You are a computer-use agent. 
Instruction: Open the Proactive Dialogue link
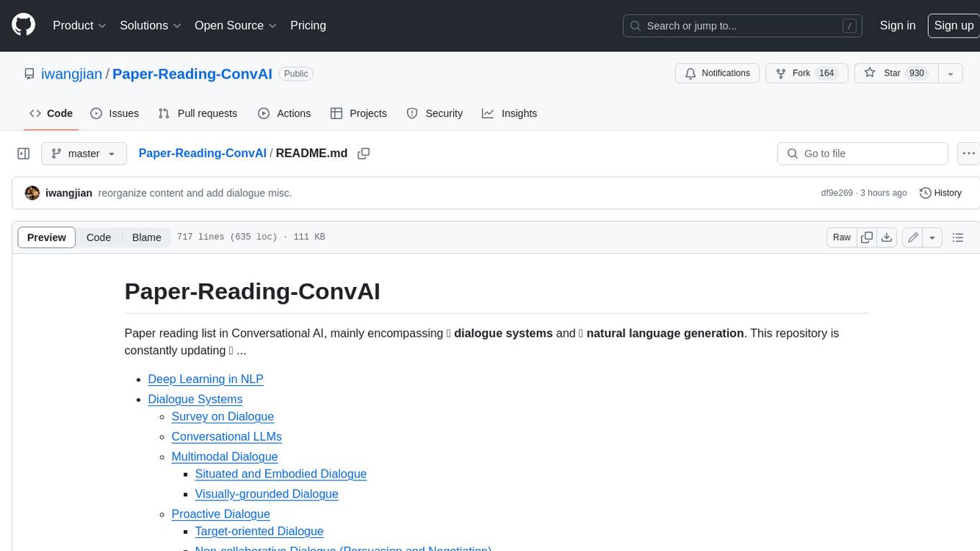(x=220, y=514)
